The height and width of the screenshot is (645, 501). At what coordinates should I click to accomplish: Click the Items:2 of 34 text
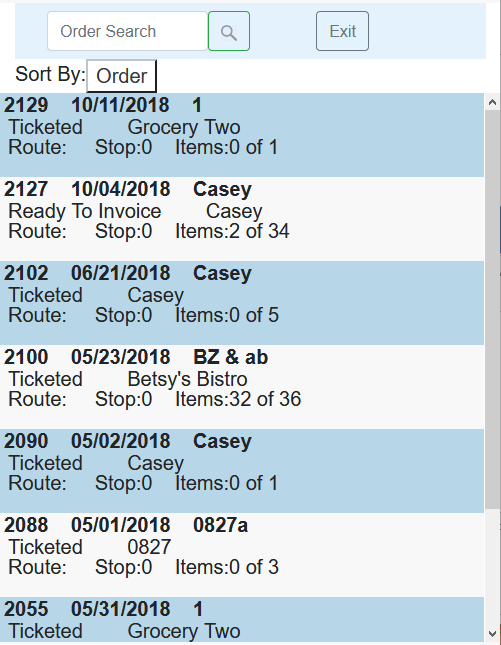232,231
